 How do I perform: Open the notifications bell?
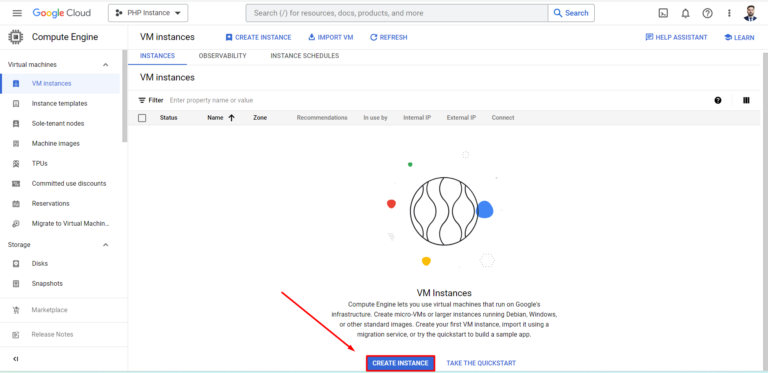pos(685,13)
